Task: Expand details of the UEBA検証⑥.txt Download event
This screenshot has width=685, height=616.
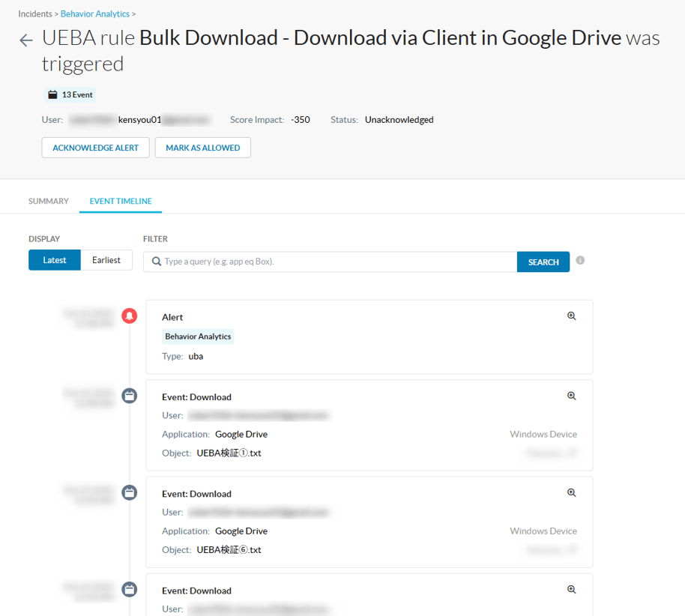Action: point(571,492)
